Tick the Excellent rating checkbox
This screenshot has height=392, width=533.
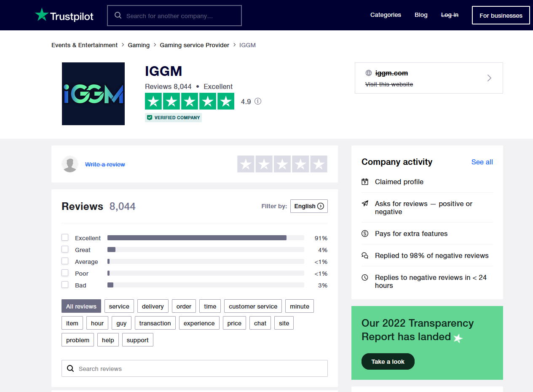coord(65,237)
